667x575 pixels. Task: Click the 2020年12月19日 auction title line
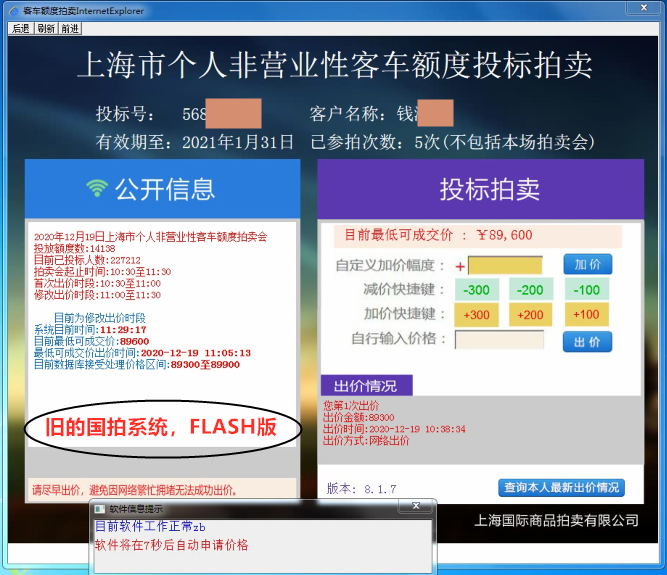151,236
